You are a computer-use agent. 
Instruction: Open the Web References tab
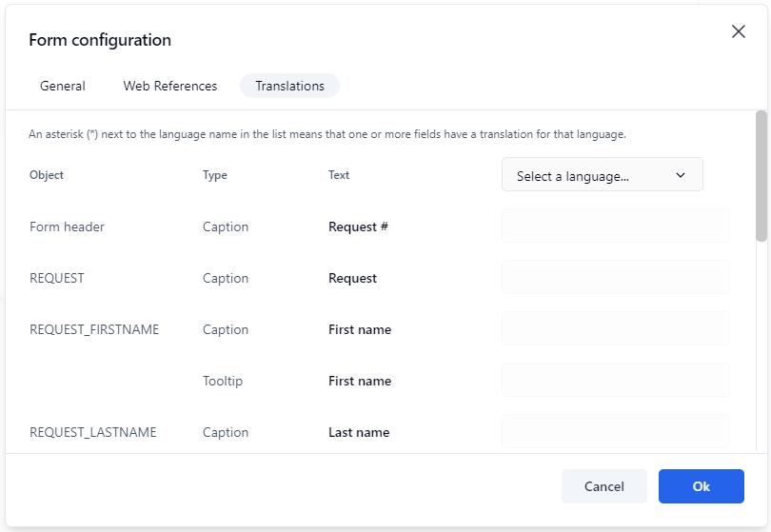(x=170, y=86)
